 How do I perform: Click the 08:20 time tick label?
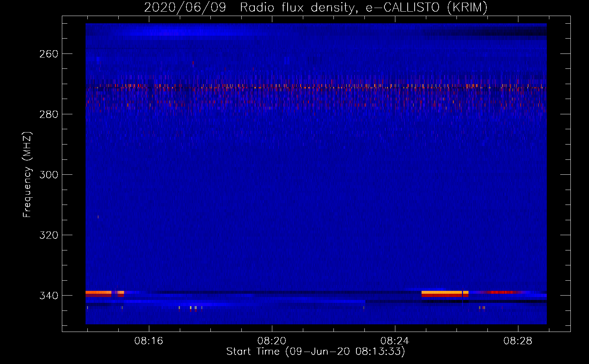click(x=272, y=341)
